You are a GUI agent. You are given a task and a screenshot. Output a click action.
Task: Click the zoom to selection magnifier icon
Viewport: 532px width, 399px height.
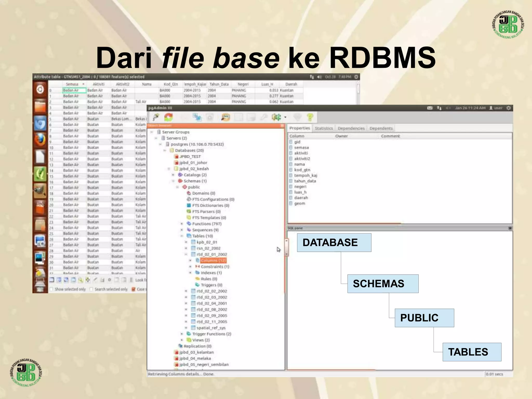point(81,280)
